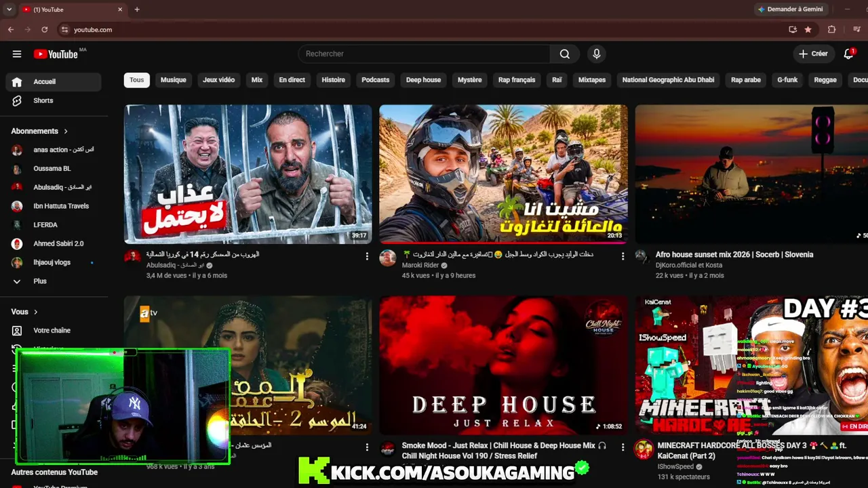Screen dimensions: 868x488
Task: Expand the Vous section chevron
Action: (x=36, y=312)
